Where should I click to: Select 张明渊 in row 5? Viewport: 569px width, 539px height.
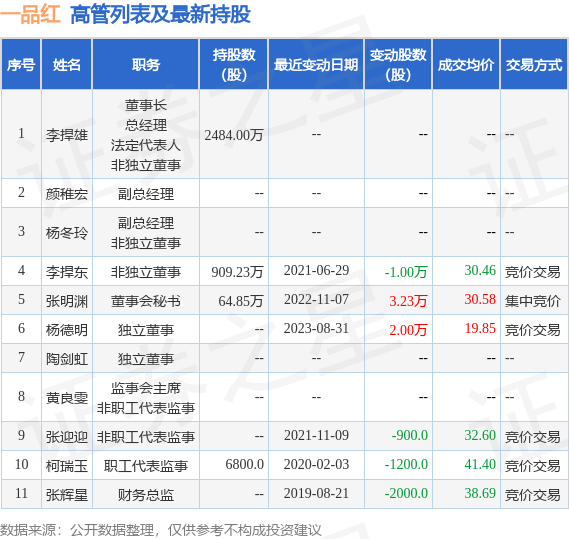67,301
